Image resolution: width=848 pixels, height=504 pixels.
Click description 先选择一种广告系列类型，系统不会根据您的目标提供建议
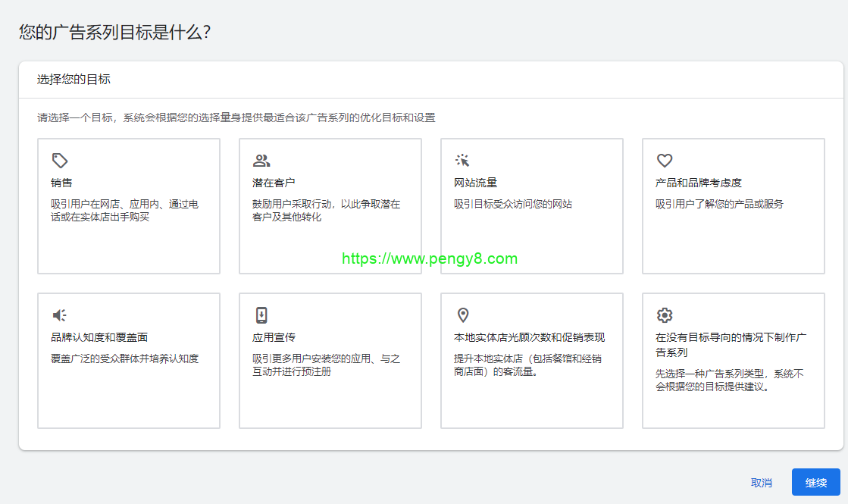730,380
